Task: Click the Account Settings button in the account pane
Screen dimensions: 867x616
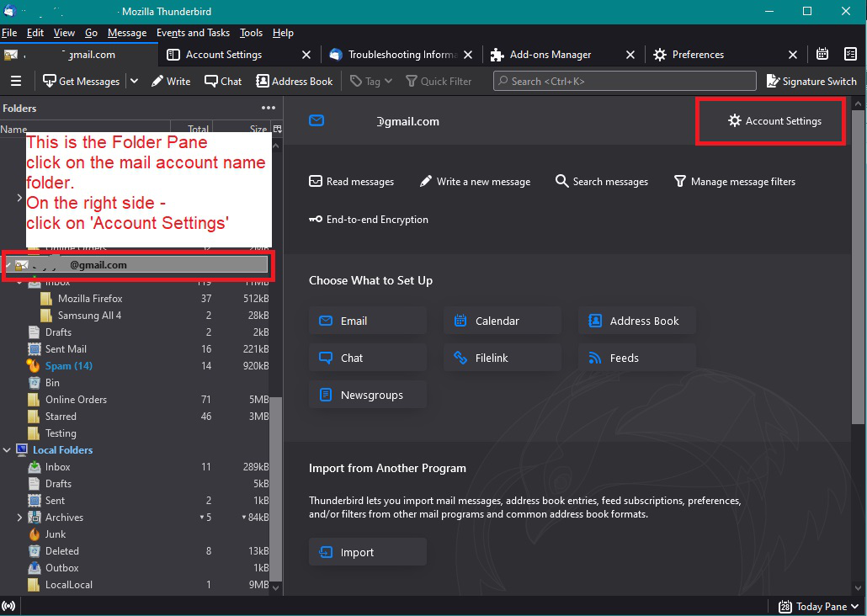Action: [x=774, y=120]
